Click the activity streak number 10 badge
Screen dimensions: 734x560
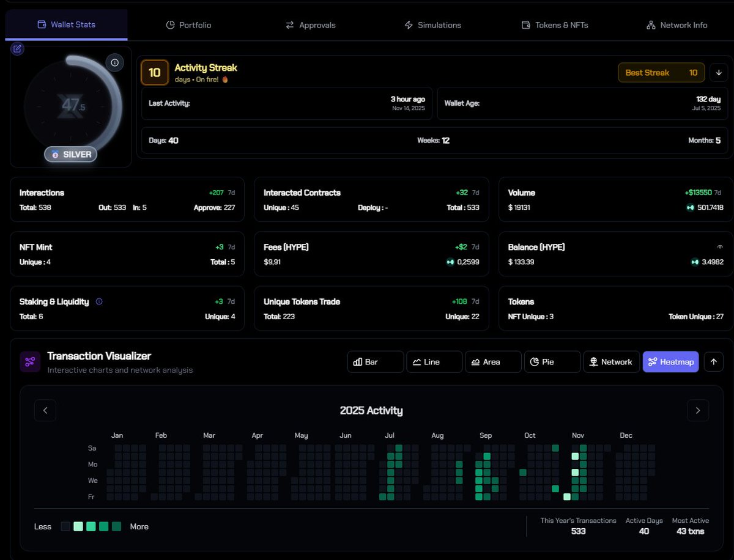(x=155, y=73)
